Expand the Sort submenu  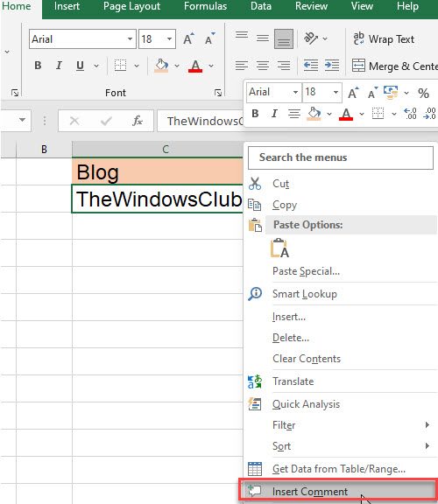[x=341, y=446]
